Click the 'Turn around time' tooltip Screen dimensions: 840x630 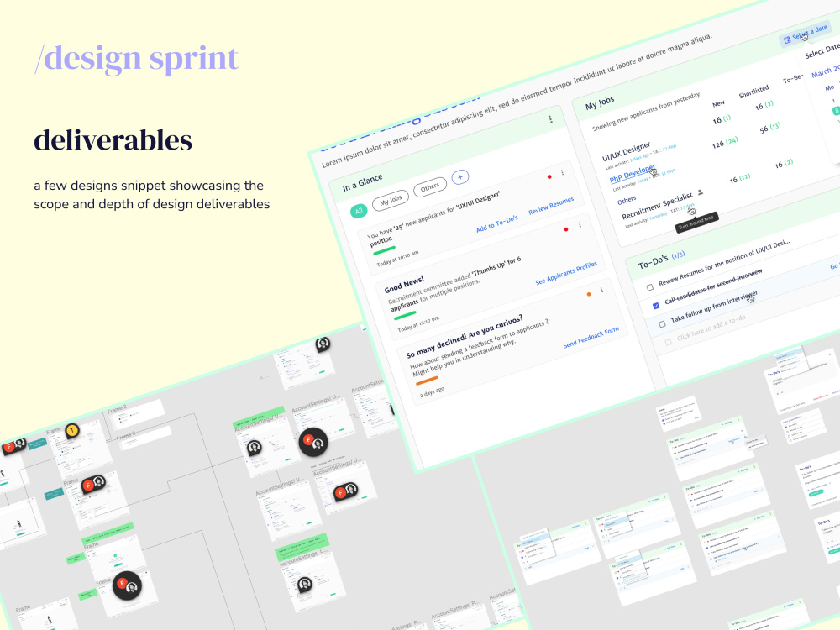[696, 222]
